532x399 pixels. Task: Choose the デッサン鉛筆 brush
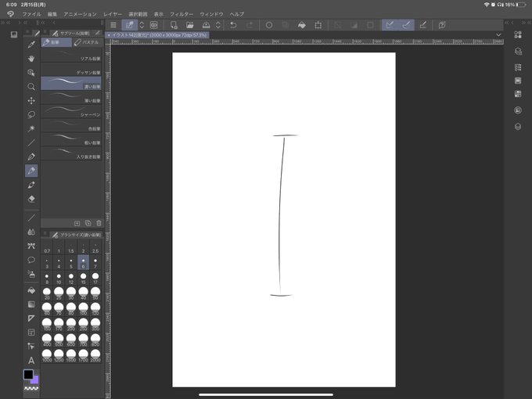click(71, 70)
